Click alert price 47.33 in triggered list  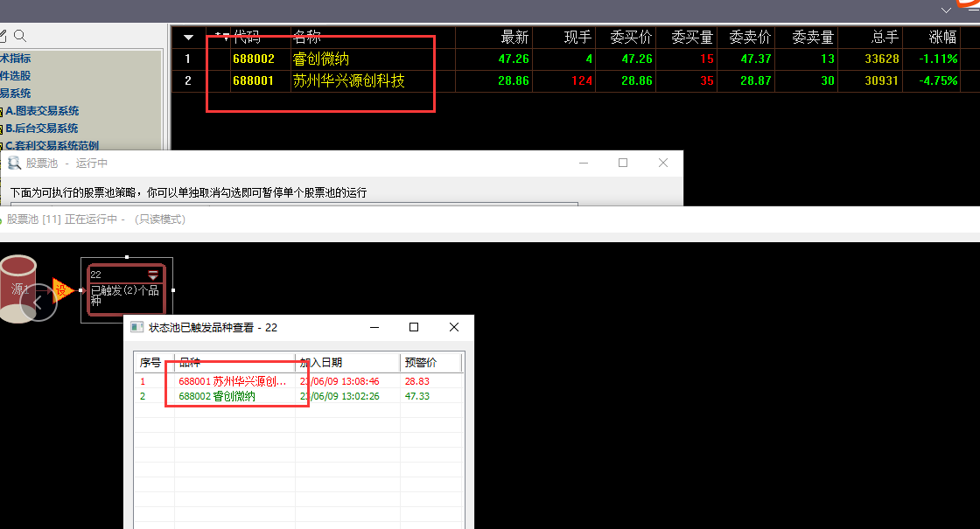(x=416, y=396)
